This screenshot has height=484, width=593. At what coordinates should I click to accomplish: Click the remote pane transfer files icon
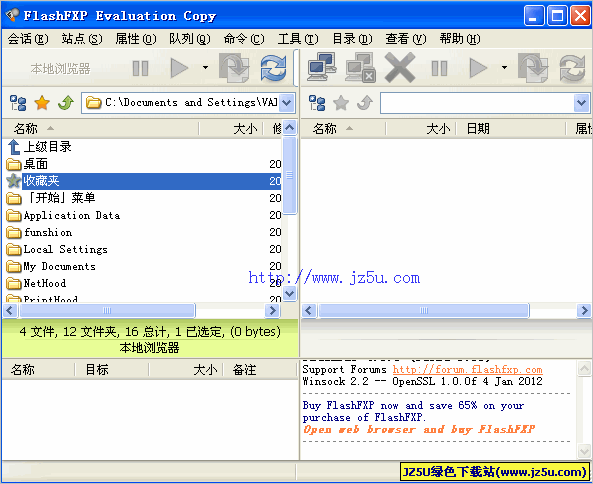[x=533, y=68]
